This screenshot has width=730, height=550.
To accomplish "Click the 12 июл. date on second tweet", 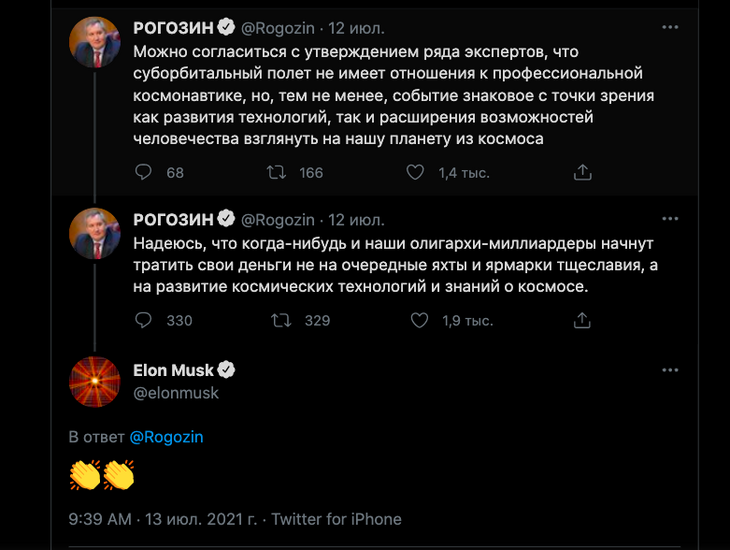I will [357, 220].
